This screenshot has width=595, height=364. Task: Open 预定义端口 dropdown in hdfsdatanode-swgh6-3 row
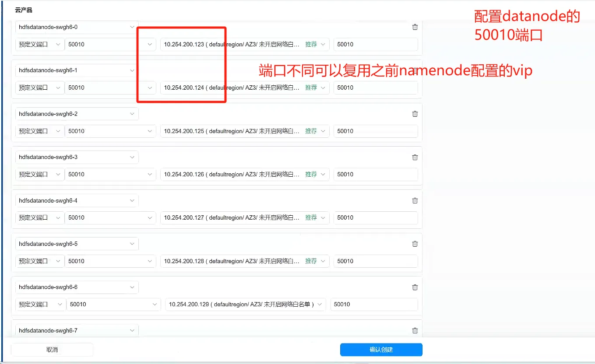pos(39,174)
